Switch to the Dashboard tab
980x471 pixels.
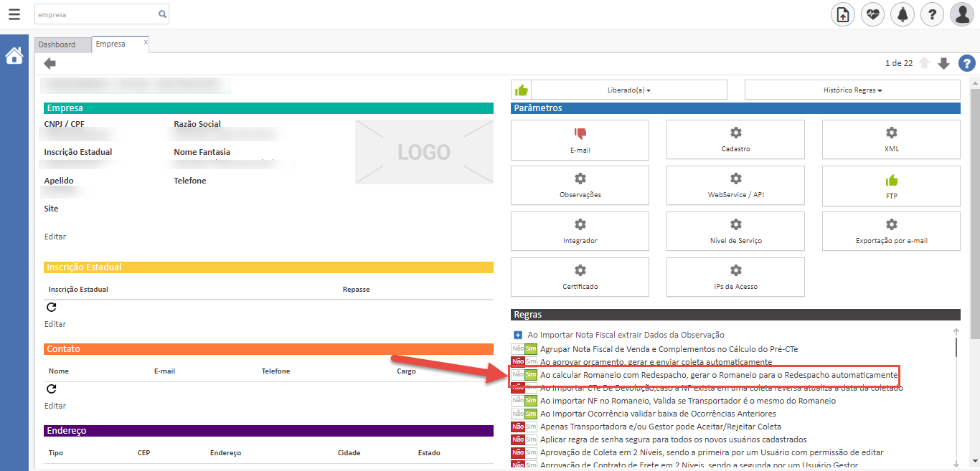pyautogui.click(x=57, y=44)
